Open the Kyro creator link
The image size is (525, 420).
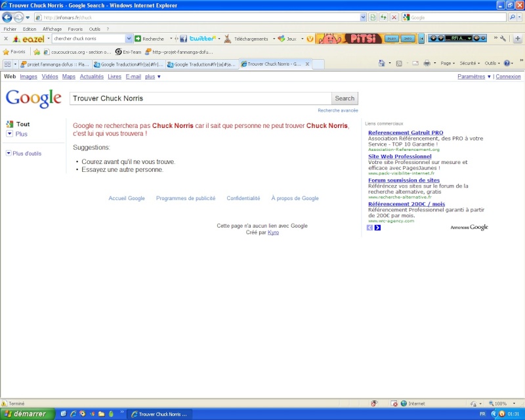click(273, 232)
